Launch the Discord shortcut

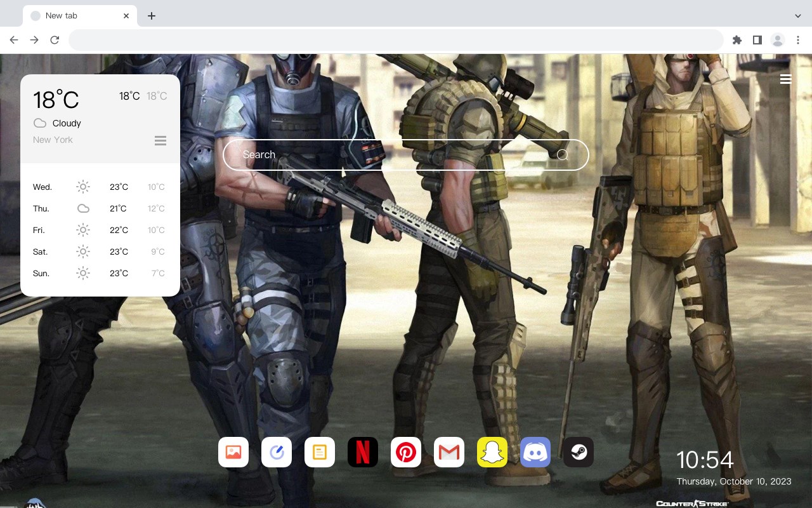(535, 452)
